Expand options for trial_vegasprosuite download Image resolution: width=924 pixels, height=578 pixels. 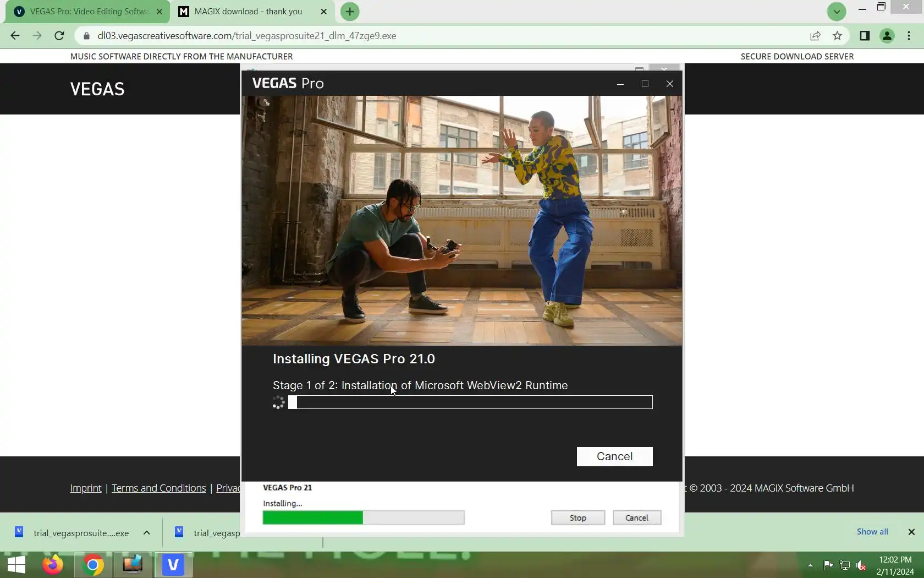pyautogui.click(x=147, y=533)
